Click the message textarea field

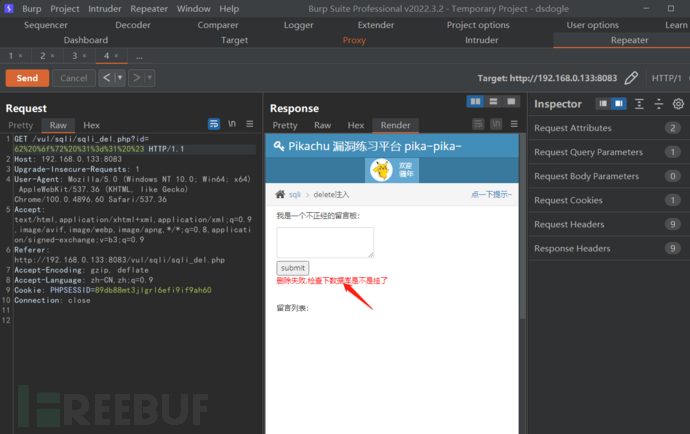point(325,243)
